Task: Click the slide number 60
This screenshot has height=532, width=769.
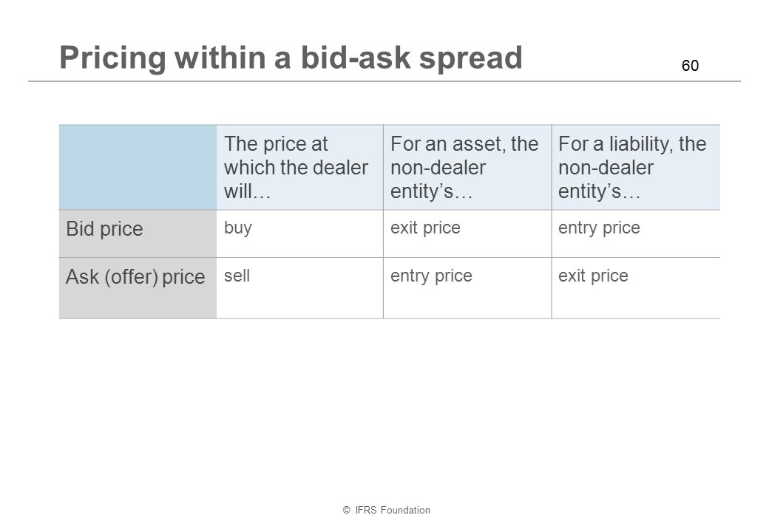Action: coord(690,66)
